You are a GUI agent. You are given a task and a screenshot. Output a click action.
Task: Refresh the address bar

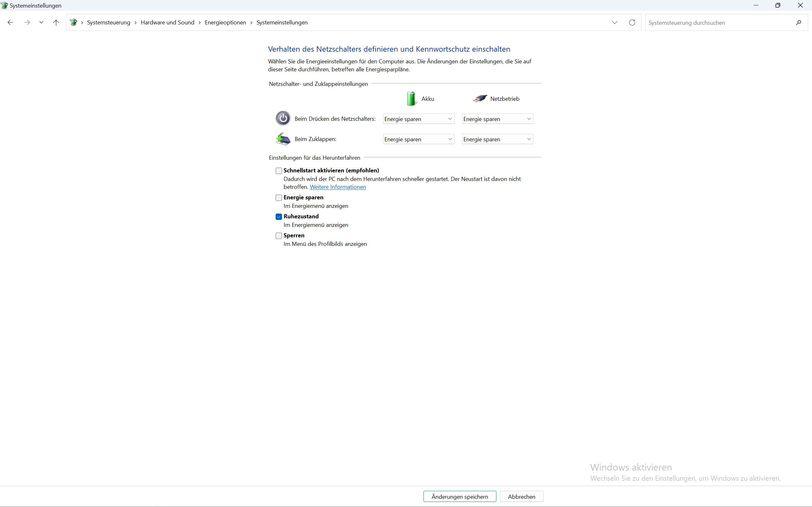(x=632, y=22)
